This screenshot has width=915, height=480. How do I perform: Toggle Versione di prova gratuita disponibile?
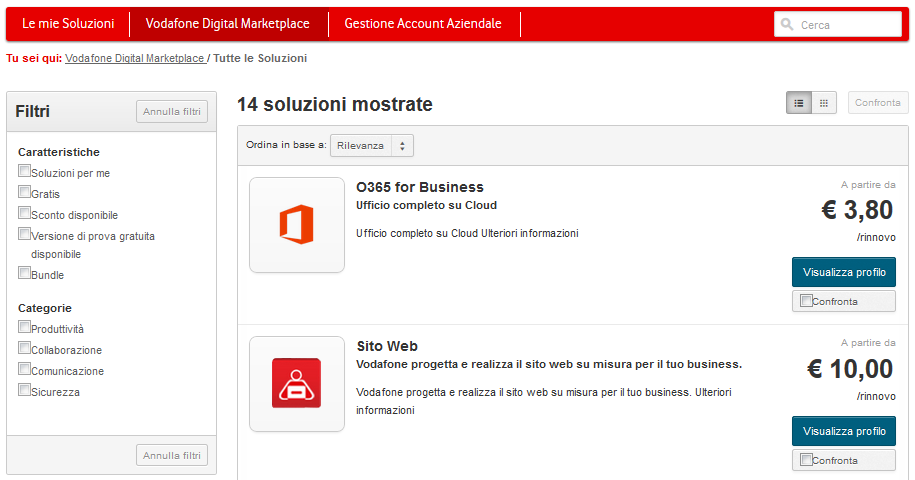(25, 234)
